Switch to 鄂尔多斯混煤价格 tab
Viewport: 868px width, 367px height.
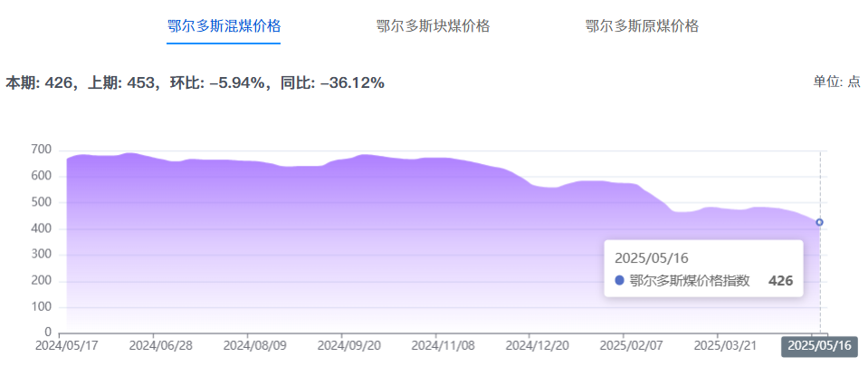point(224,26)
